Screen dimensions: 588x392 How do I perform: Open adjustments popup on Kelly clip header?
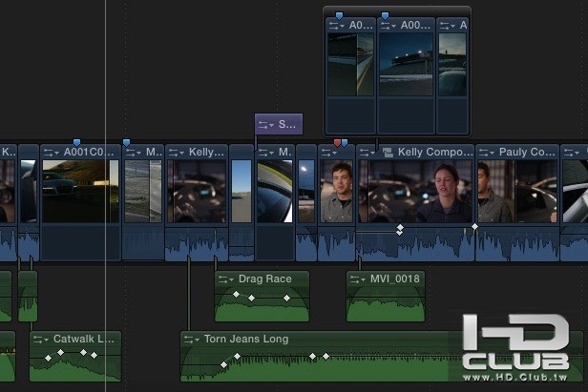pos(177,153)
